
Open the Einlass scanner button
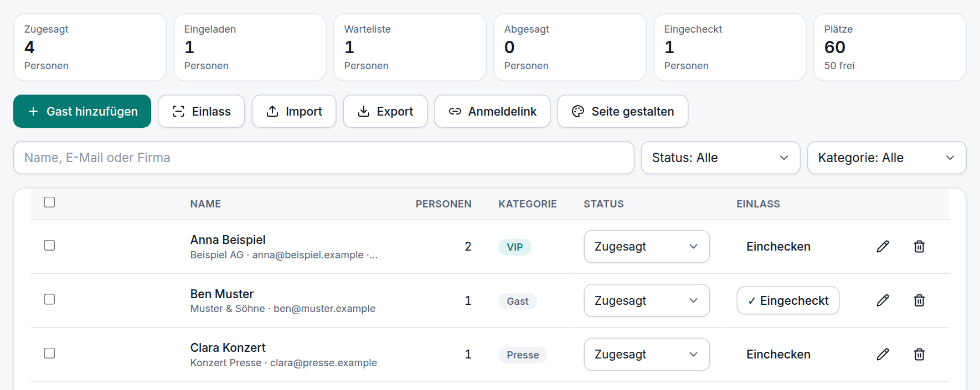pos(202,111)
